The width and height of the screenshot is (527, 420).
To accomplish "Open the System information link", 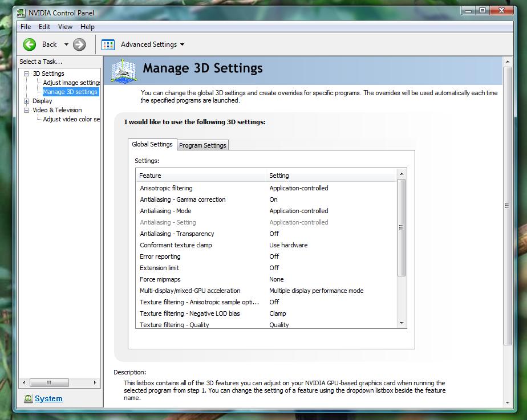I will click(48, 398).
